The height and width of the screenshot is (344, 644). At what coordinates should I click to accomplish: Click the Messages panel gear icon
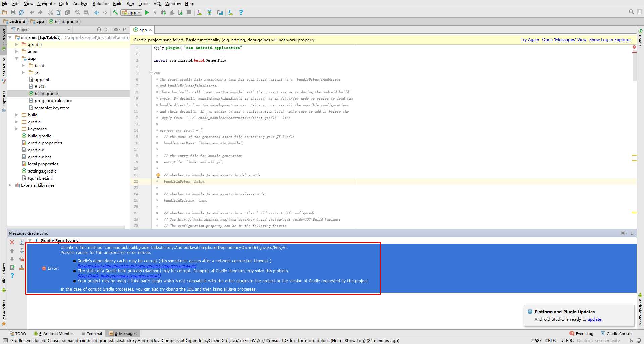pyautogui.click(x=624, y=233)
